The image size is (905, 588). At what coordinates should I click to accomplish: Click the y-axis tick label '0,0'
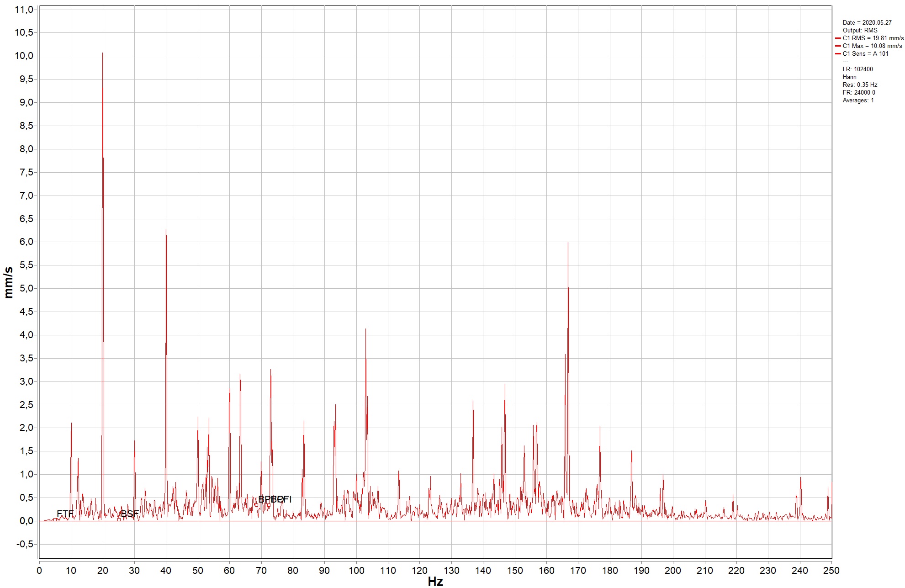[26, 521]
